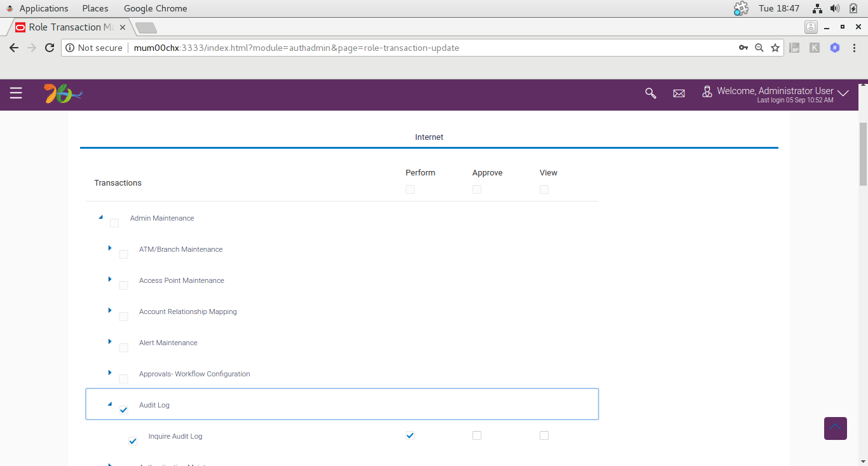Open the Administrator User dropdown chevron

[843, 93]
